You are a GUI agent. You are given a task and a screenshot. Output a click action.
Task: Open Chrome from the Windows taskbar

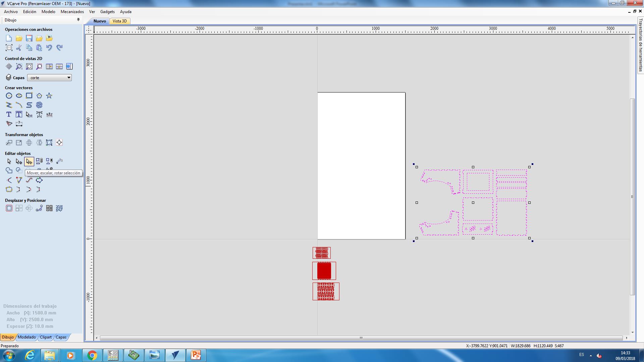(92, 355)
